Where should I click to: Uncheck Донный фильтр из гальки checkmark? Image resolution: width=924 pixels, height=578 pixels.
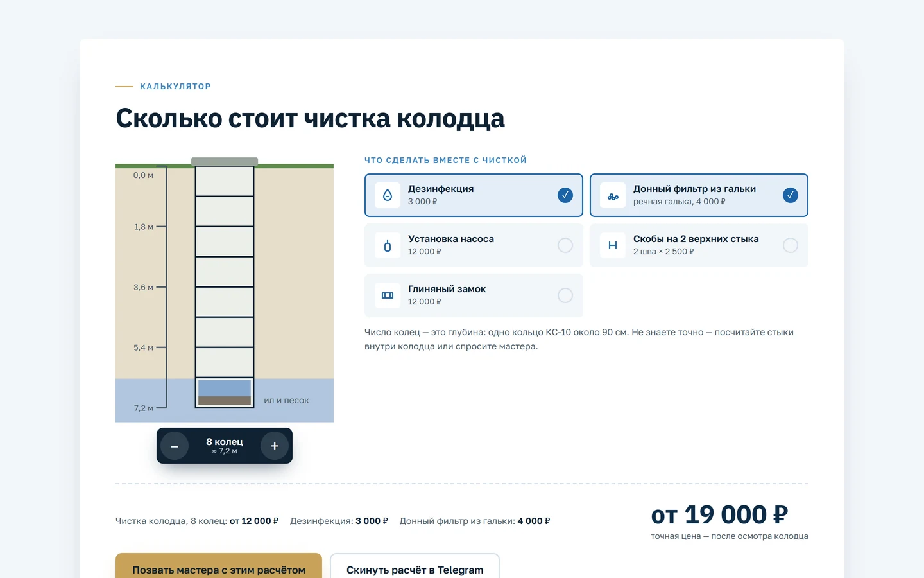(x=791, y=195)
